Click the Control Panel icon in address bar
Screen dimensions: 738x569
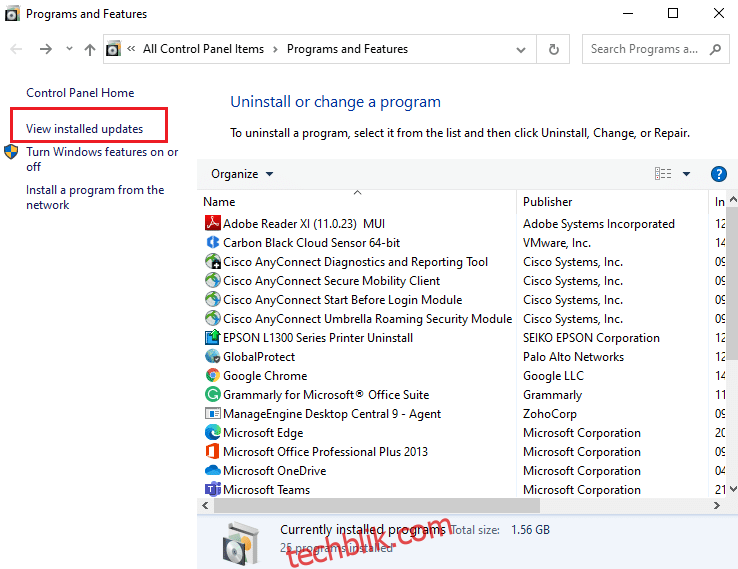[113, 49]
